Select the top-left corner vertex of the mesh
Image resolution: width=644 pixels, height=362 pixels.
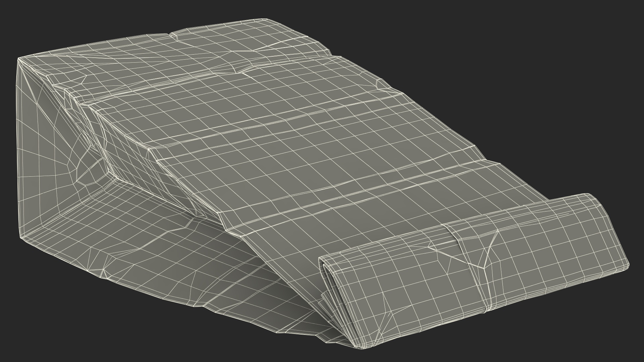click(18, 59)
